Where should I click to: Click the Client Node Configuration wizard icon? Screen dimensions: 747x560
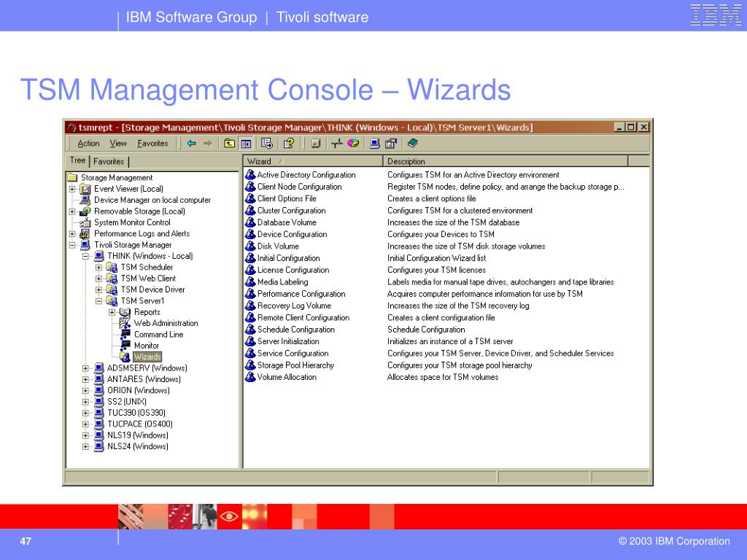(250, 187)
